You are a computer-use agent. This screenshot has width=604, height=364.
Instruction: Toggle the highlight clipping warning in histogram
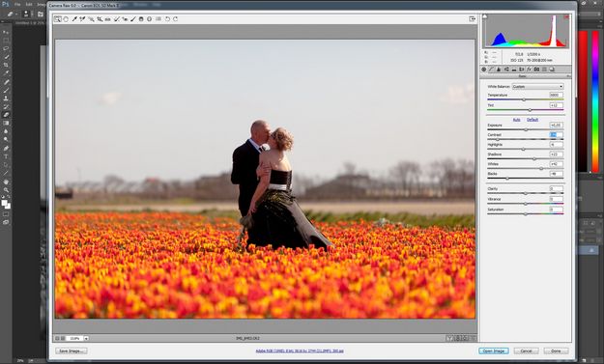[566, 17]
